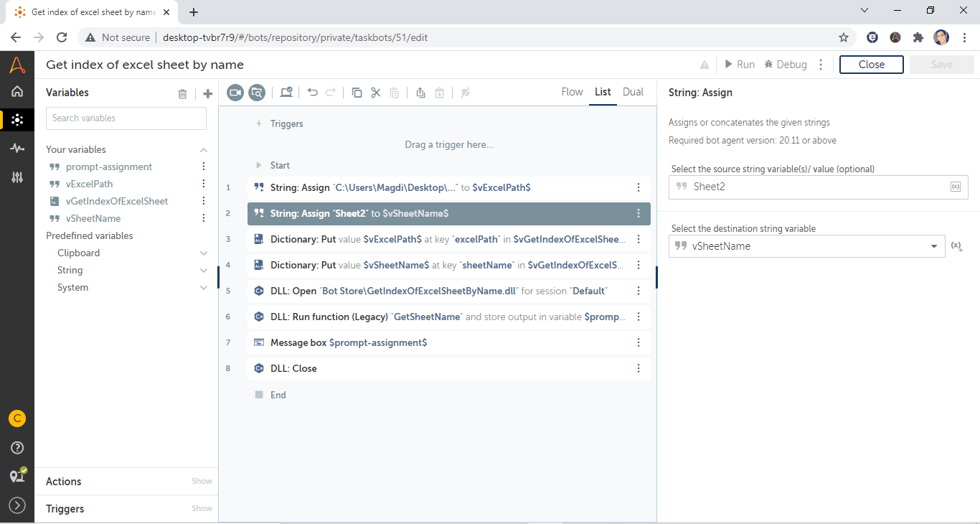Open options menu for prompt-assignment variable
980x524 pixels.
[x=204, y=167]
